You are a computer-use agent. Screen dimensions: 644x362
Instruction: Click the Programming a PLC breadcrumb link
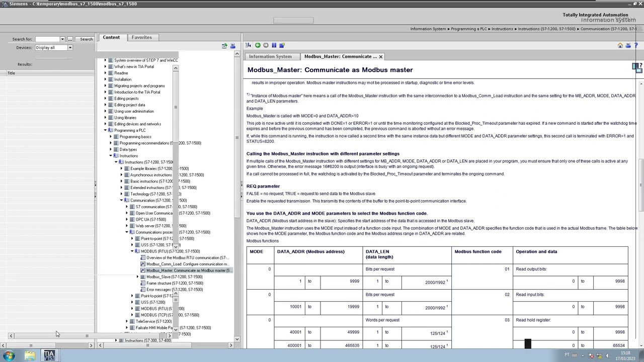click(469, 29)
